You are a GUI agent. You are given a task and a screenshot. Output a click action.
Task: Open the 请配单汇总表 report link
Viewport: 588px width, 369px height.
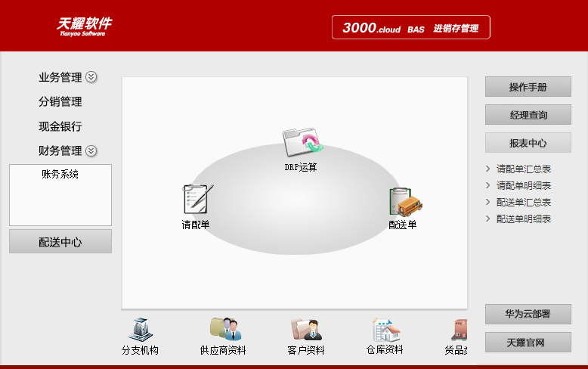click(x=524, y=169)
